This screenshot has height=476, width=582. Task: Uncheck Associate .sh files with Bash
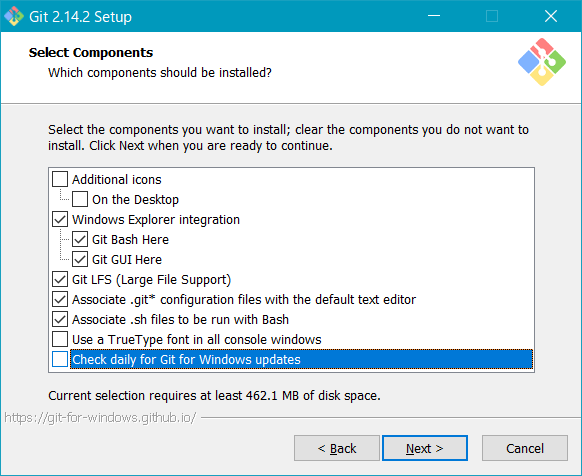[60, 319]
